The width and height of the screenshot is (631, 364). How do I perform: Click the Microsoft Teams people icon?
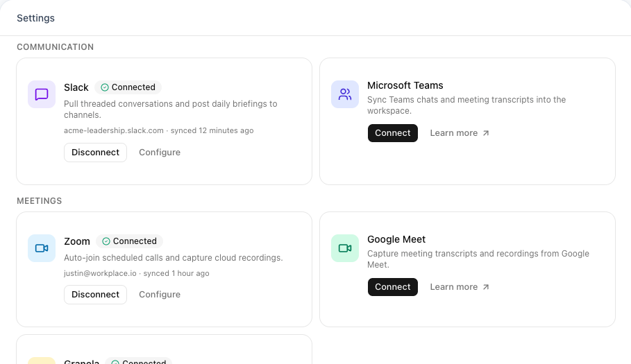click(x=345, y=94)
